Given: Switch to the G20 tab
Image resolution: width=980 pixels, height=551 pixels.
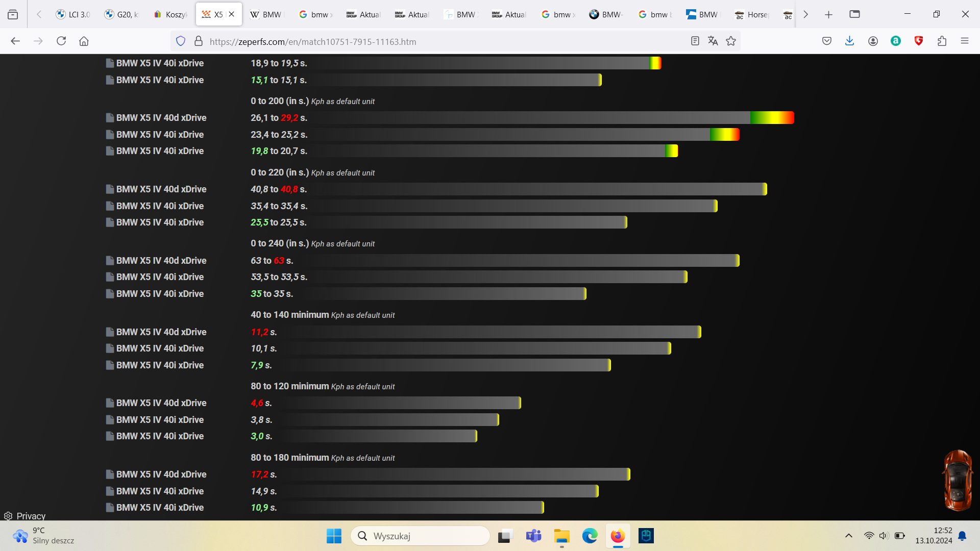Looking at the screenshot, I should [121, 14].
